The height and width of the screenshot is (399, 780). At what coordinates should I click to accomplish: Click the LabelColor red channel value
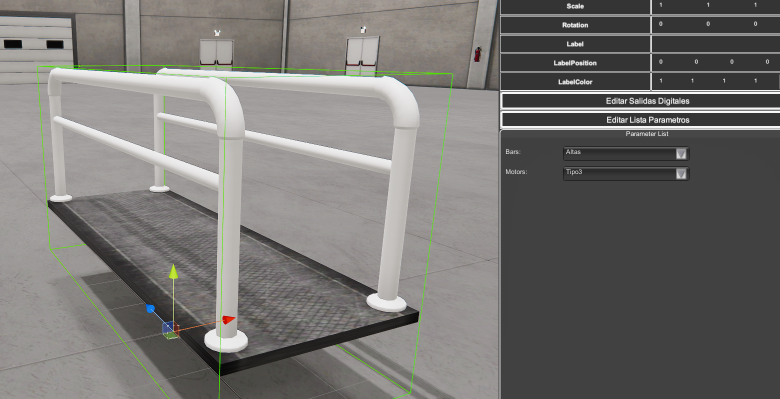click(x=661, y=81)
